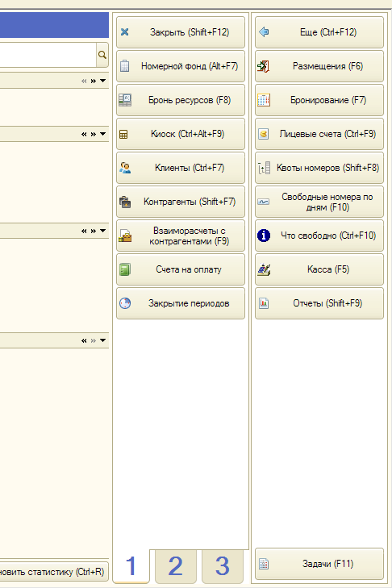Click the door icon for Размещения
This screenshot has height=588, width=392.
click(x=263, y=66)
